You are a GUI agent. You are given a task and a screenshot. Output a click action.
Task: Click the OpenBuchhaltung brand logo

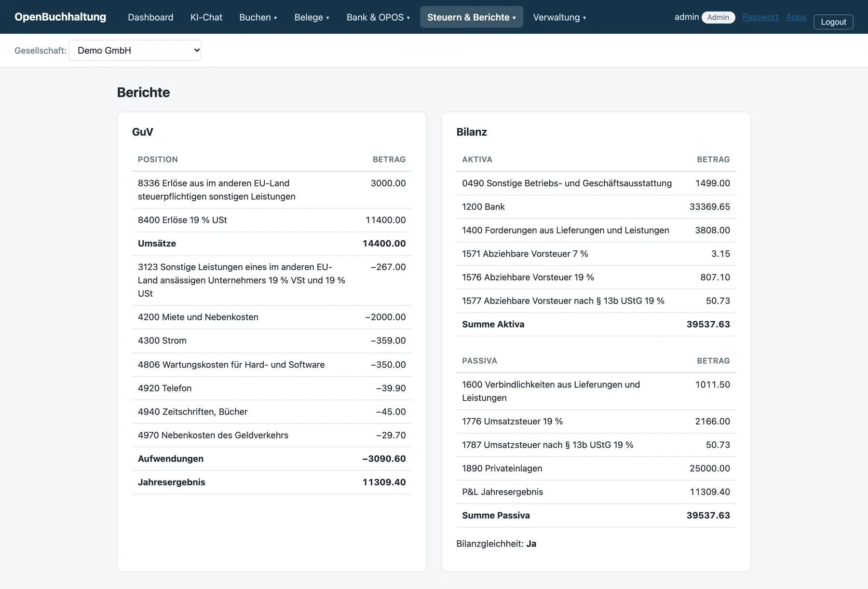(x=60, y=17)
